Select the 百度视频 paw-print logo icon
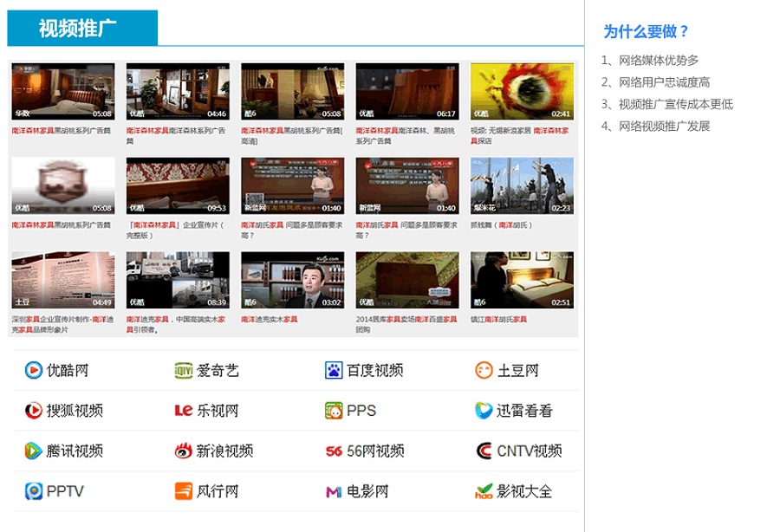This screenshot has width=780, height=532. (334, 371)
